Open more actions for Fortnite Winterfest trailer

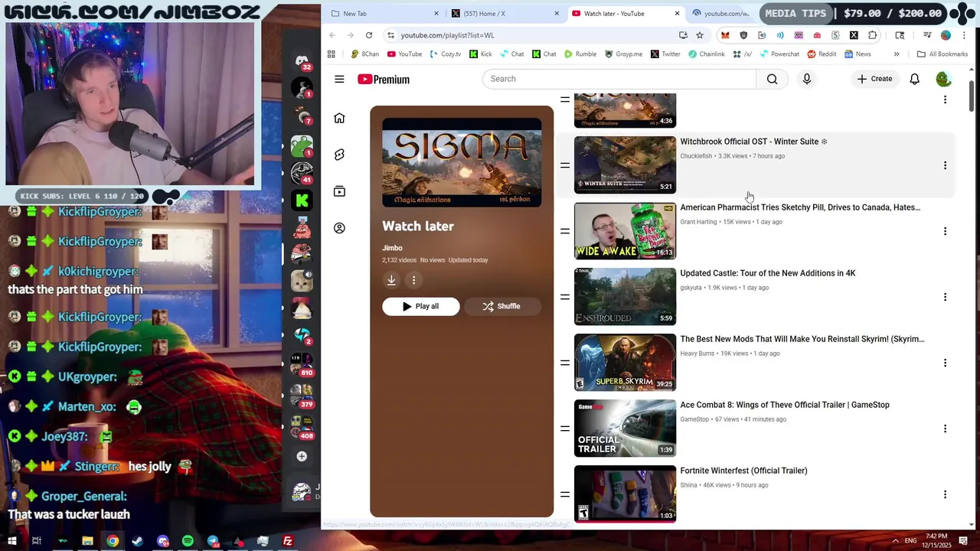[945, 494]
